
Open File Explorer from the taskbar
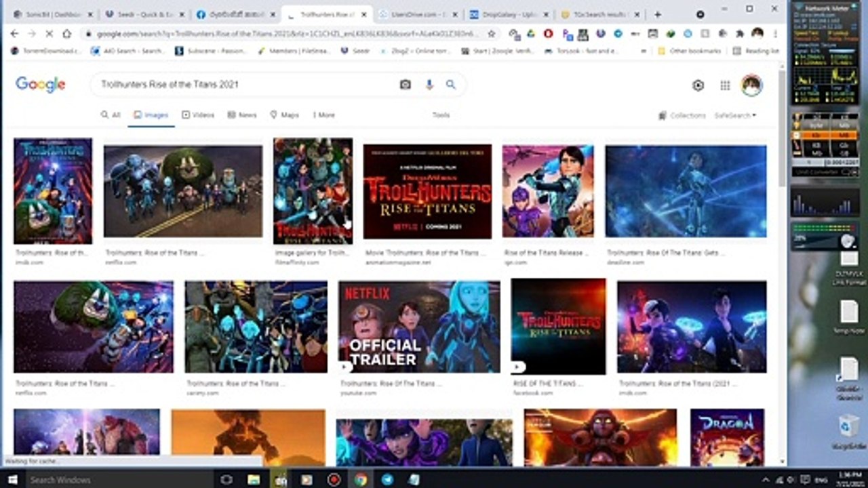pyautogui.click(x=254, y=479)
